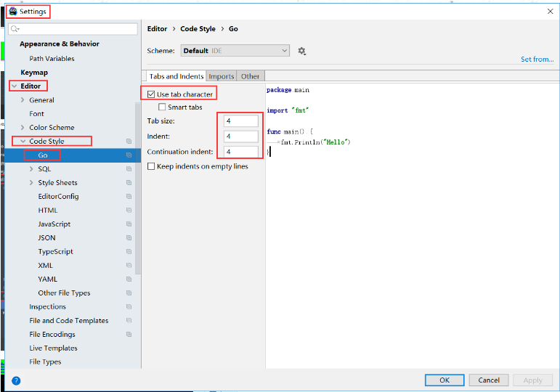Click the OK button
560x392 pixels.
(x=445, y=380)
